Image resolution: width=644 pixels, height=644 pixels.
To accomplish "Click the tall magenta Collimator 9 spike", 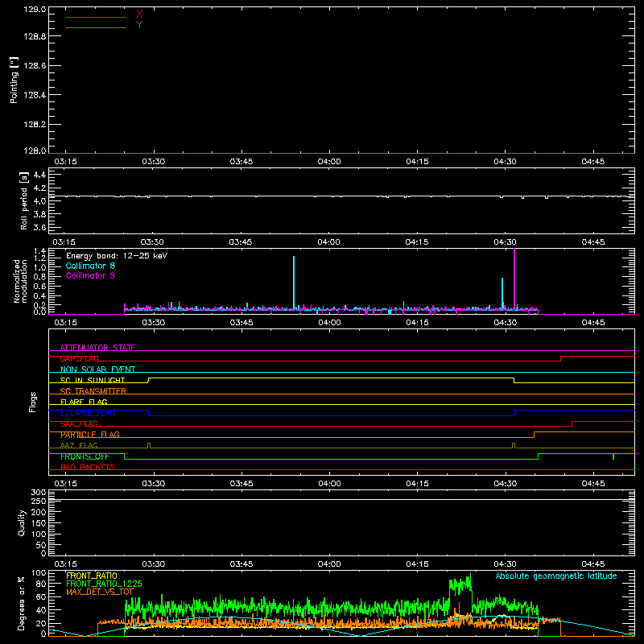I will pyautogui.click(x=514, y=279).
